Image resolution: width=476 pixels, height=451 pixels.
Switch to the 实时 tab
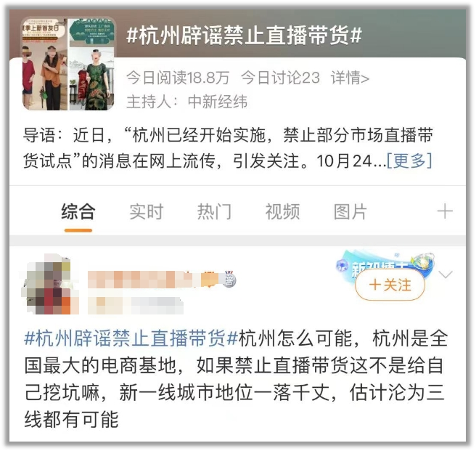(147, 212)
